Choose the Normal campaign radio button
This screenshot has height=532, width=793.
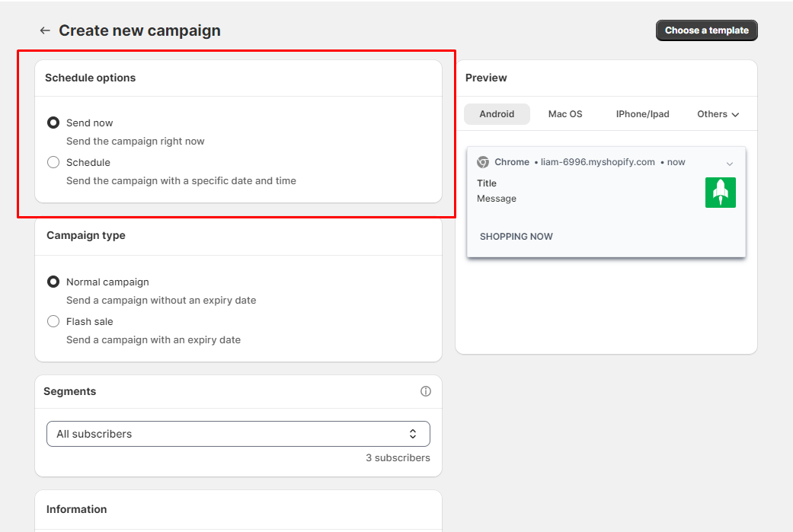[53, 282]
